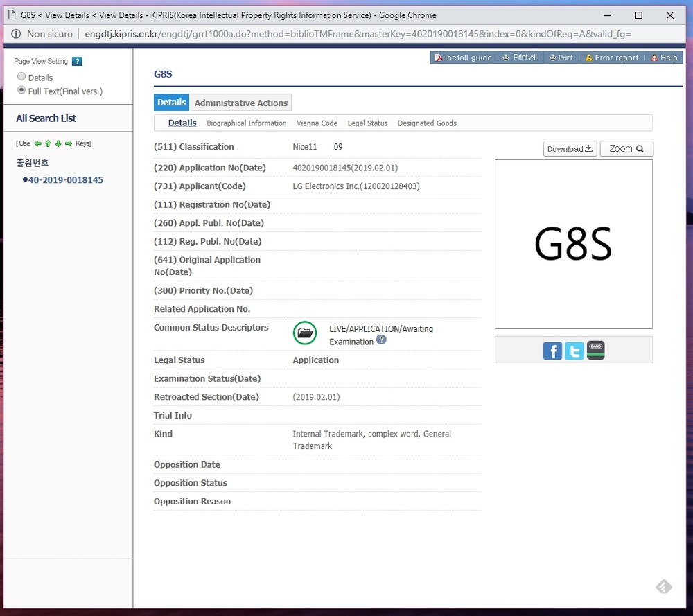The width and height of the screenshot is (693, 616).
Task: Click the Non sicuro security label
Action: (49, 34)
